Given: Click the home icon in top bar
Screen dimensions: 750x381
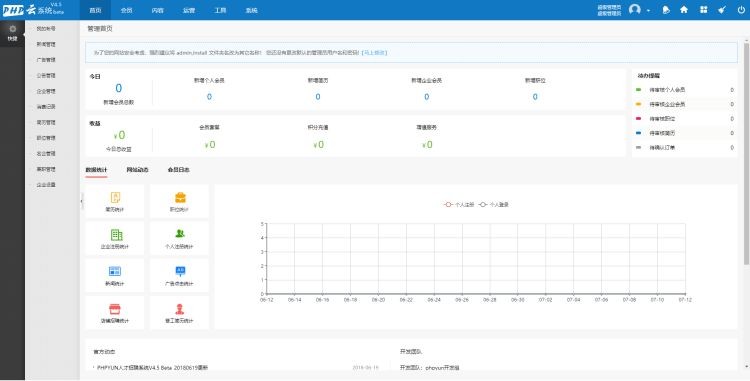Looking at the screenshot, I should [684, 10].
